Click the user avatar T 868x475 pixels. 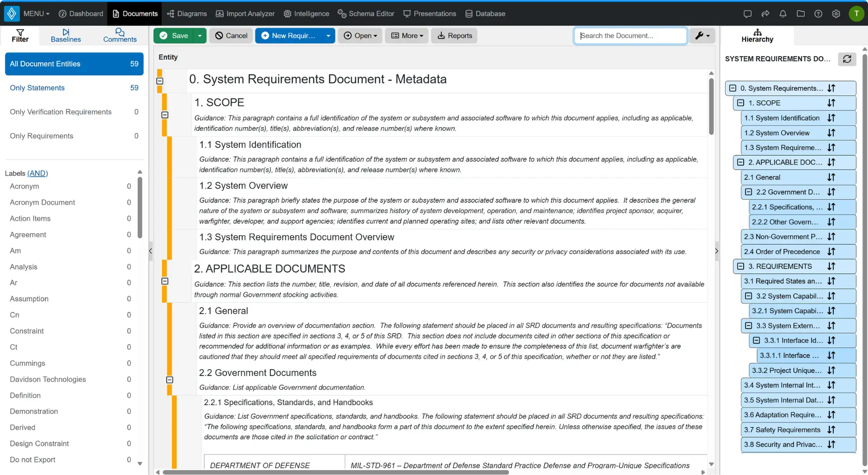tap(856, 14)
